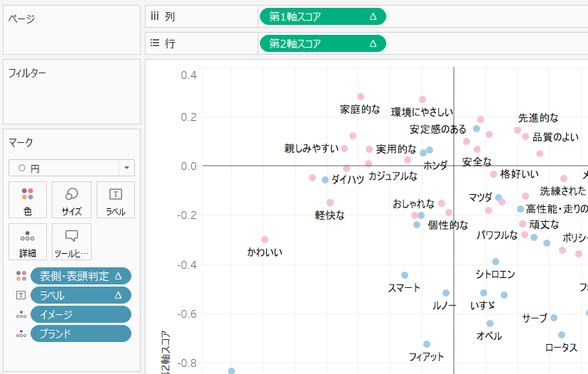Screen dimensions: 588x374
Task: Click delta icon on 第1軸スコア pill
Action: [x=373, y=16]
